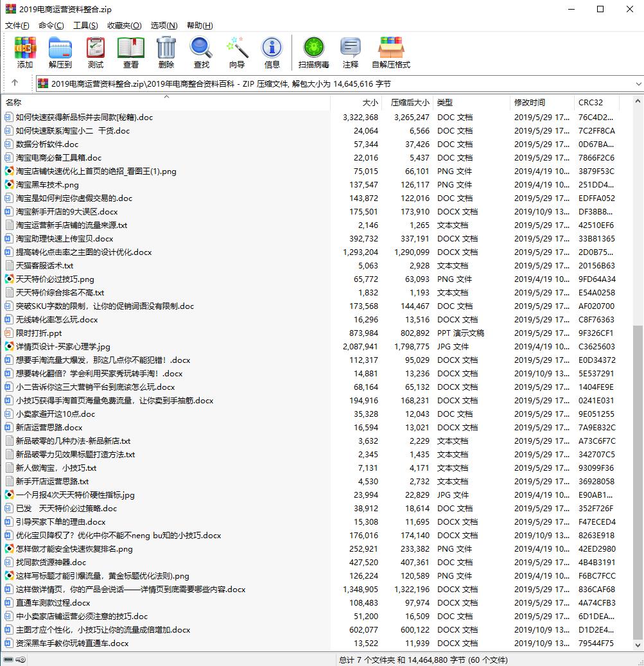Select file 引导买家下单的理由.docx
The image size is (644, 666).
tap(61, 522)
